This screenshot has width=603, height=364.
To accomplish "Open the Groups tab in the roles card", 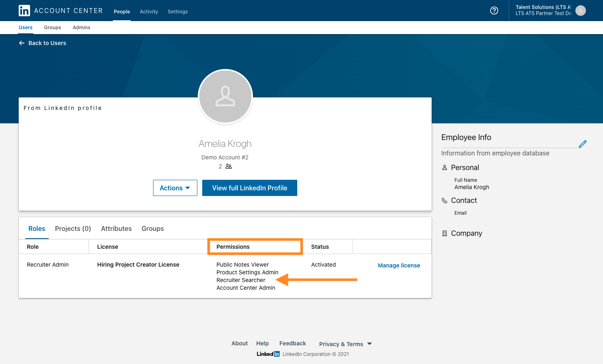I will coord(153,229).
